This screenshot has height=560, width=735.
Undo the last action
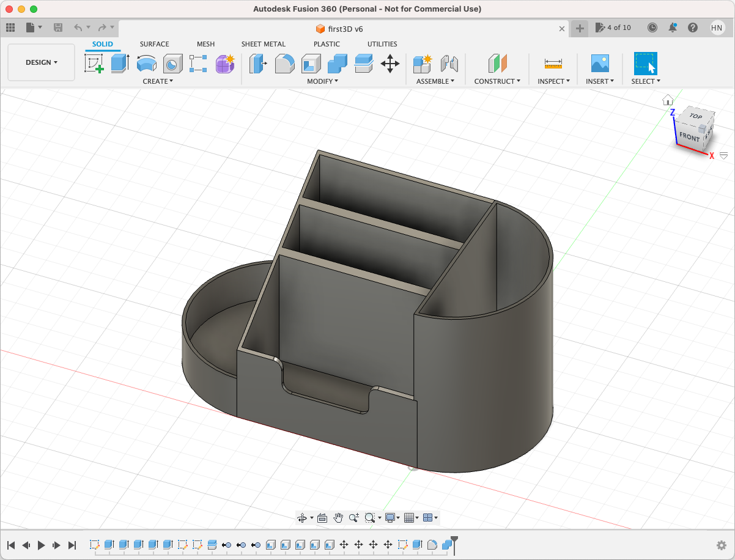(x=78, y=28)
